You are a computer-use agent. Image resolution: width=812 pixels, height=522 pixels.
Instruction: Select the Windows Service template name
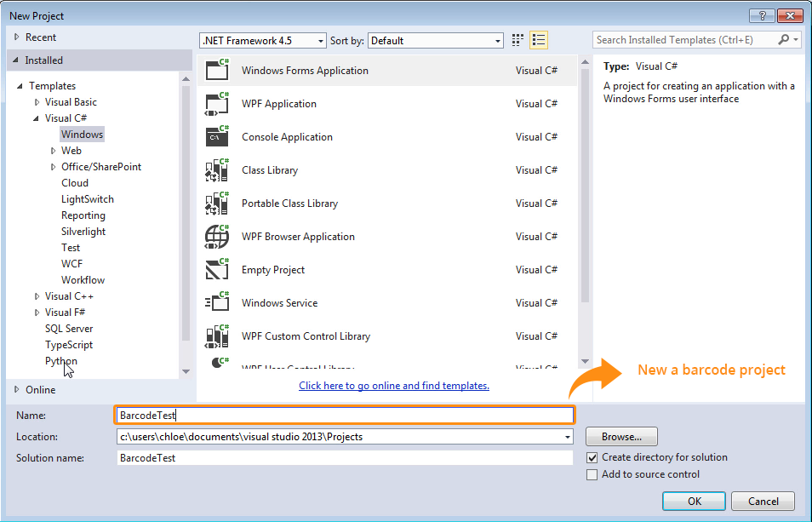(x=280, y=303)
